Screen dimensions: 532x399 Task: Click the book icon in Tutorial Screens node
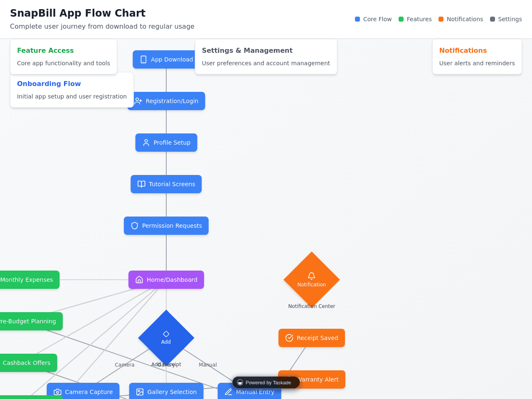pyautogui.click(x=141, y=184)
